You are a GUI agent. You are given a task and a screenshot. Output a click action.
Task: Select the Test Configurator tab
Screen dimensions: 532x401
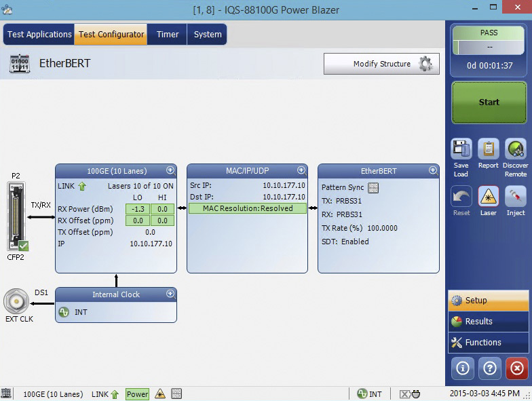pyautogui.click(x=111, y=34)
